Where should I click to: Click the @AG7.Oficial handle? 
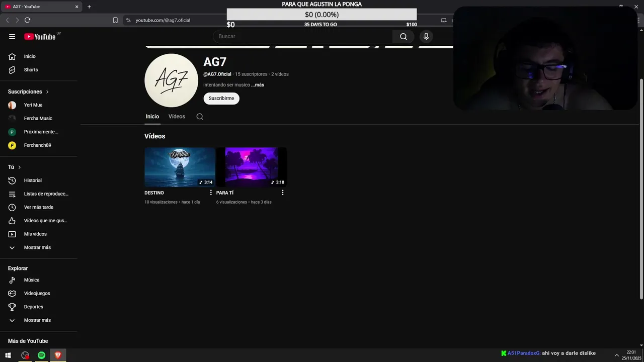[217, 74]
